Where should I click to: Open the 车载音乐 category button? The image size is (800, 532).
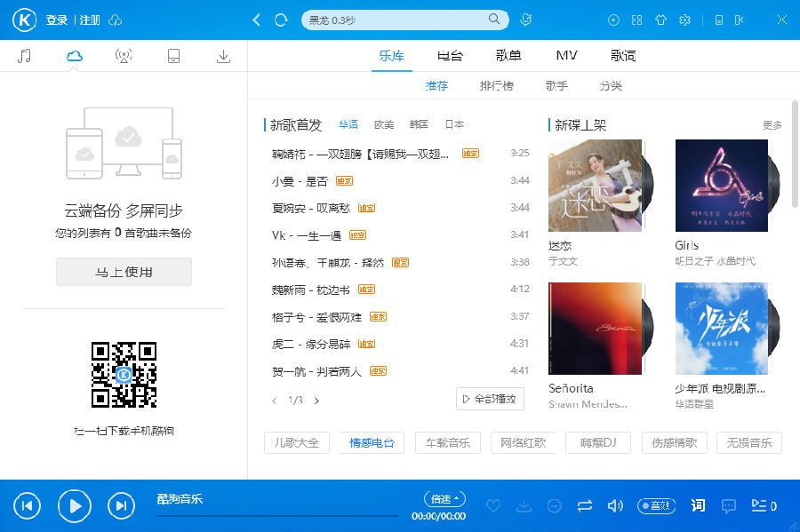click(448, 443)
